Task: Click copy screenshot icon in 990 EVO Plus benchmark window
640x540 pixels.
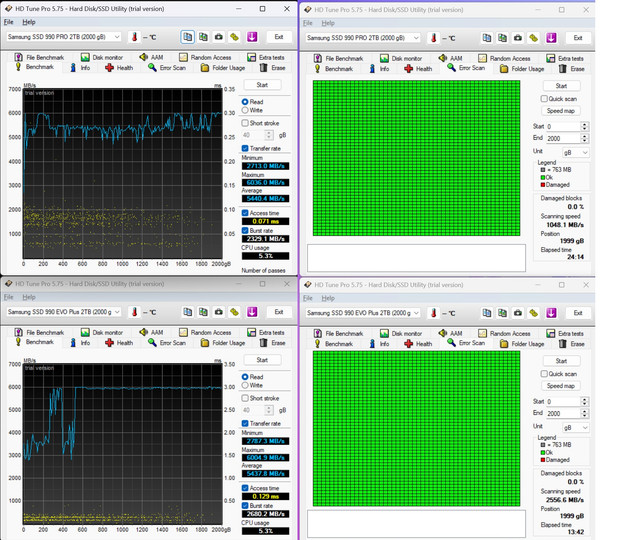Action: click(x=203, y=312)
